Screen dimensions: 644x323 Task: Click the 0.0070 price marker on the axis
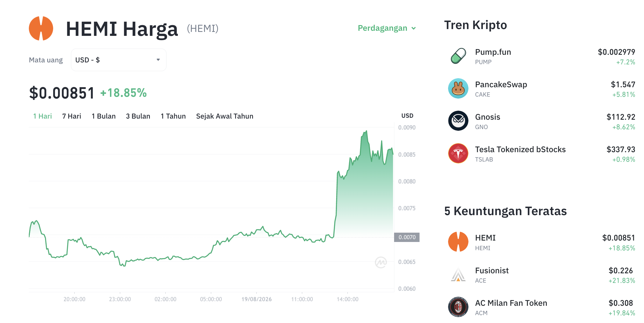407,237
